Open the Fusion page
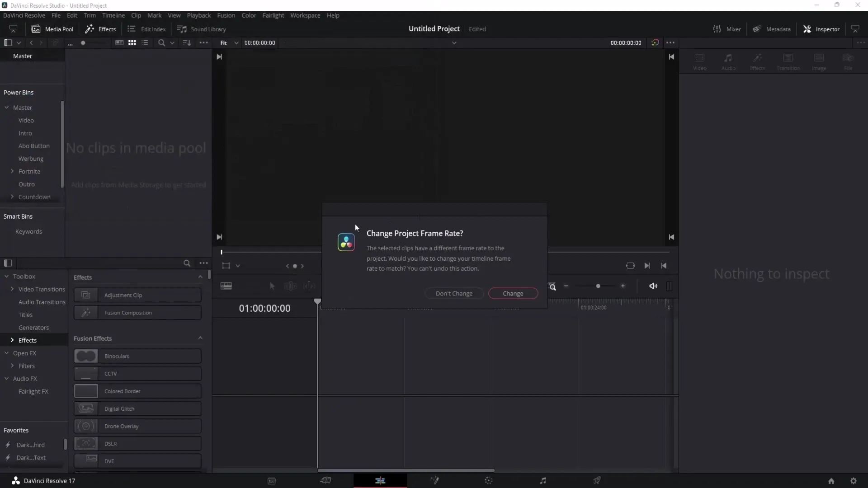Image resolution: width=868 pixels, height=488 pixels. [434, 481]
